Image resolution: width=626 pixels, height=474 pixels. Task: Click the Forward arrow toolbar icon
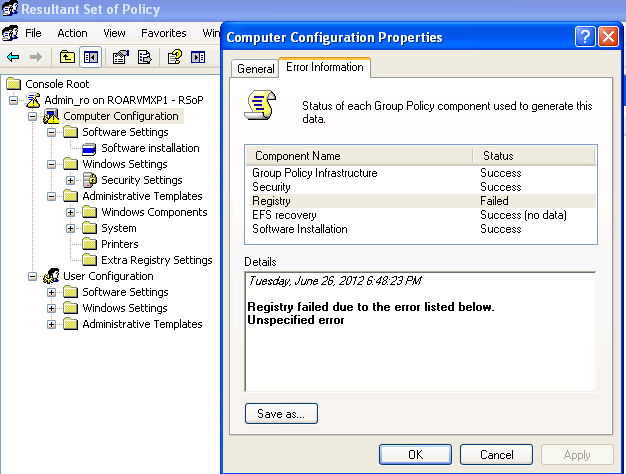pyautogui.click(x=36, y=58)
